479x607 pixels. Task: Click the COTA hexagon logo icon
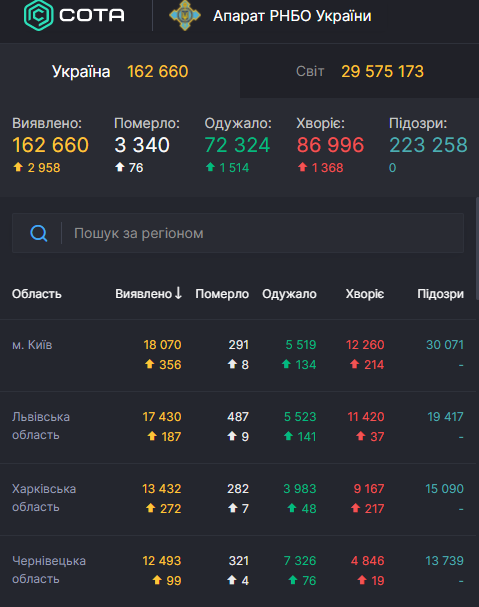(38, 15)
